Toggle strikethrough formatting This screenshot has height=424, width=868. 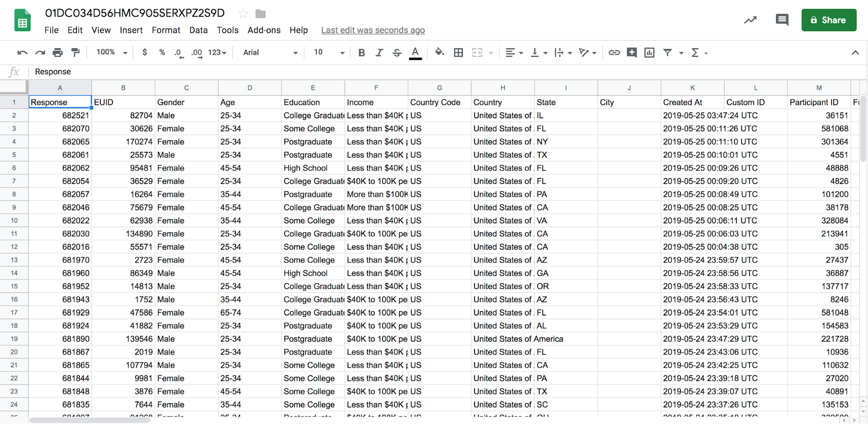397,53
